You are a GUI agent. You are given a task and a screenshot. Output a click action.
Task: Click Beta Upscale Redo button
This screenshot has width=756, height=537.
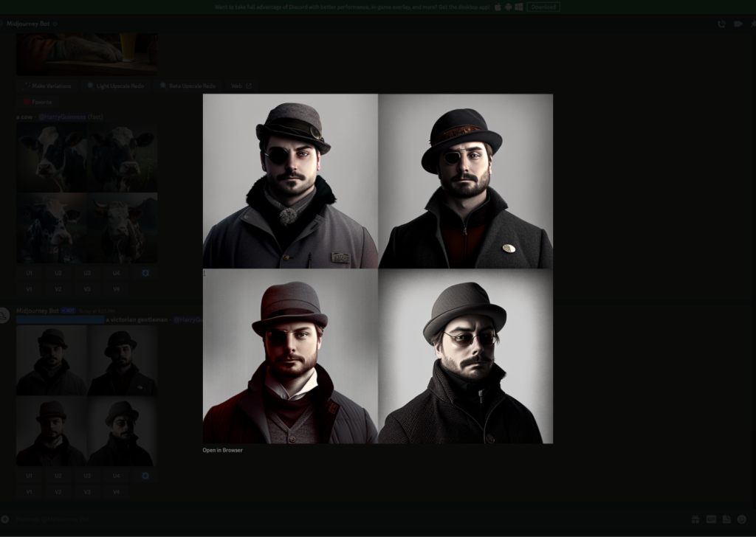[x=188, y=86]
